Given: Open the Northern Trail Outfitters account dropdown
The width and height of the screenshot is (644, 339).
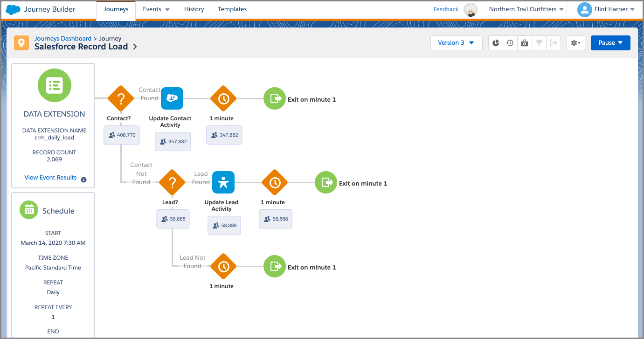Looking at the screenshot, I should pyautogui.click(x=526, y=9).
